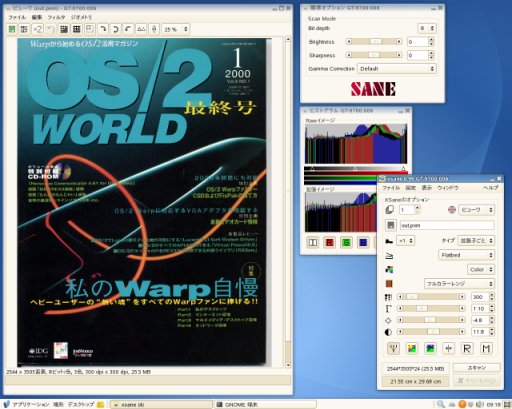
Task: Click the OCR icon in viewer toolbar
Action: 24,29
